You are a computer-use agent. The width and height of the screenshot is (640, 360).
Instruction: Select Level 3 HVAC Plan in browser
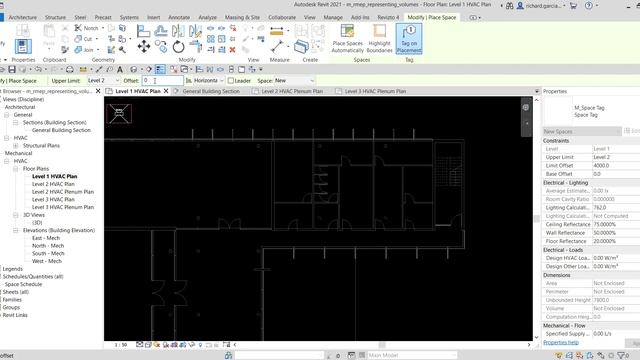coord(53,200)
